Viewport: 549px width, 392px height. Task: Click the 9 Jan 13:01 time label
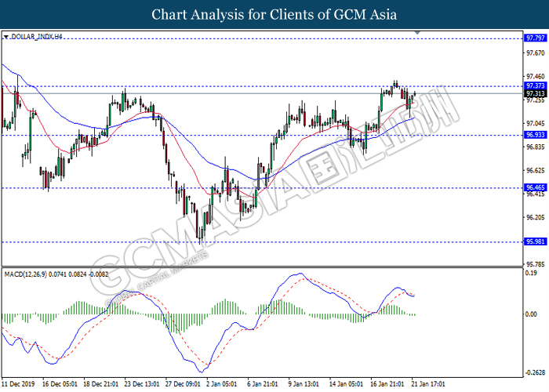pyautogui.click(x=304, y=384)
